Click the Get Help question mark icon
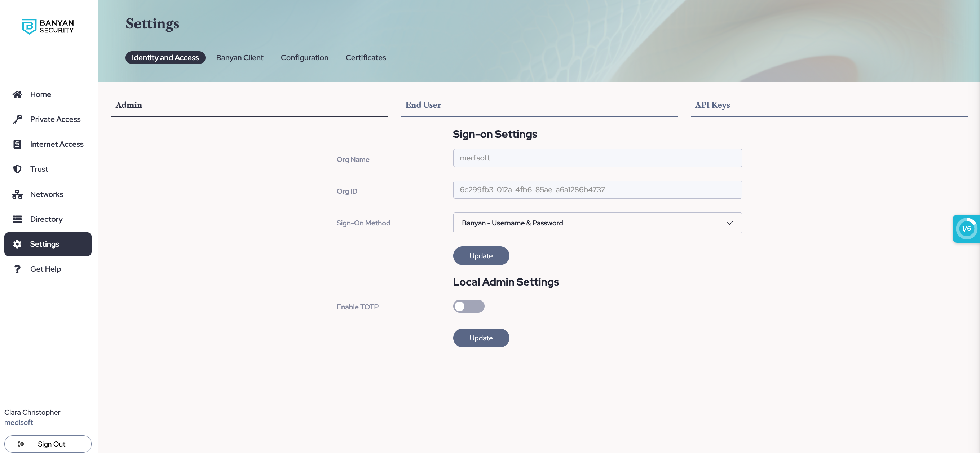Viewport: 980px width, 453px height. click(17, 269)
